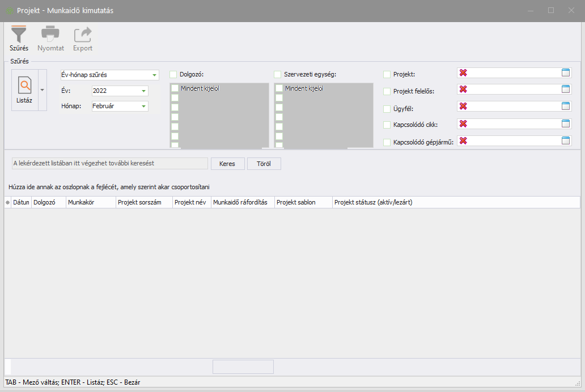
Task: Click the Export arrow icon
Action: pos(83,35)
